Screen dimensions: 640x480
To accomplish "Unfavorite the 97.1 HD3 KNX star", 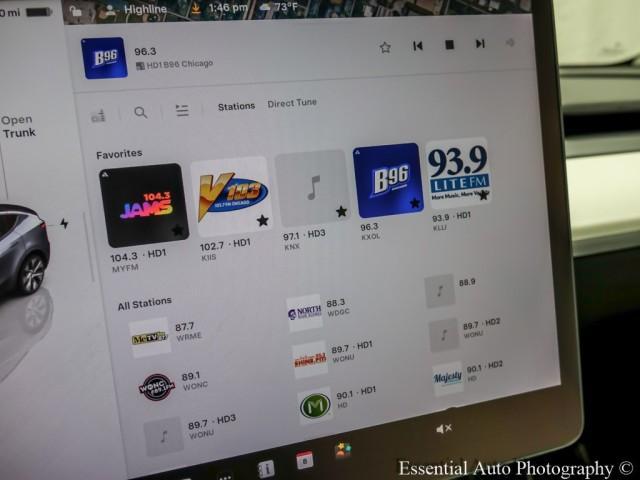I will click(x=341, y=211).
